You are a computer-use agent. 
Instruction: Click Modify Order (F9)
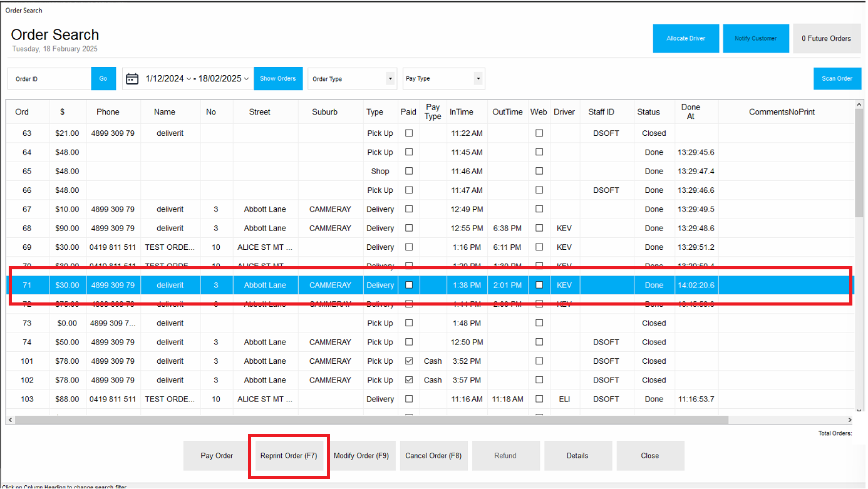(x=361, y=456)
